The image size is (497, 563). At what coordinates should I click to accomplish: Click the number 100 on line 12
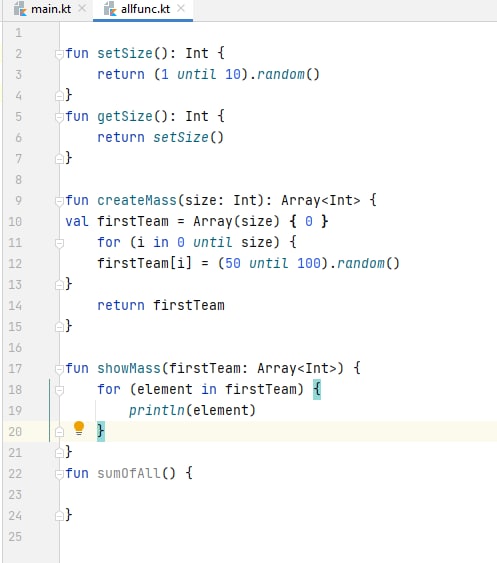(308, 264)
